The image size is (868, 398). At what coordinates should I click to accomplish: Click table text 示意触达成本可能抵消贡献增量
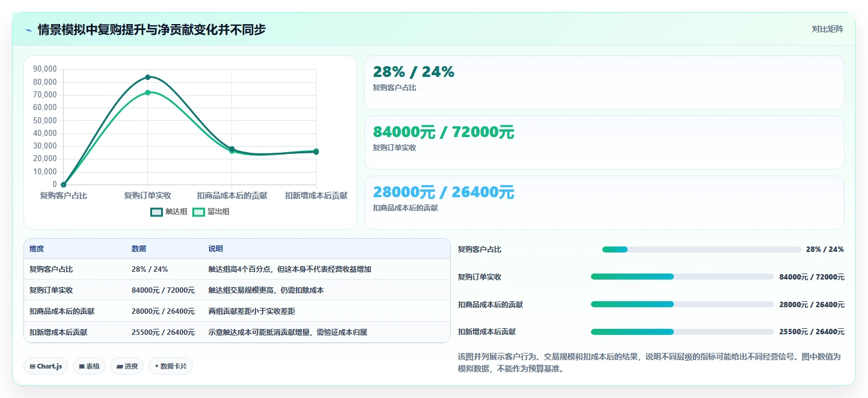(x=259, y=332)
